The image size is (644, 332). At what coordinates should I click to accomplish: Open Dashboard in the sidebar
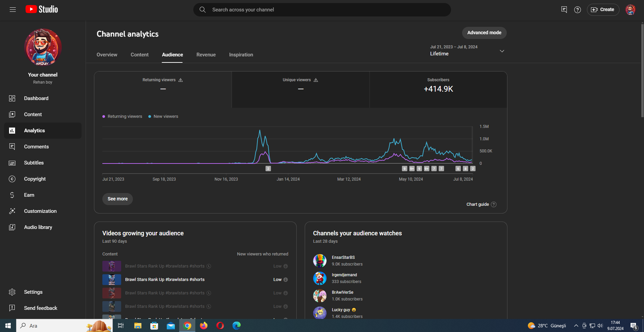[43, 98]
